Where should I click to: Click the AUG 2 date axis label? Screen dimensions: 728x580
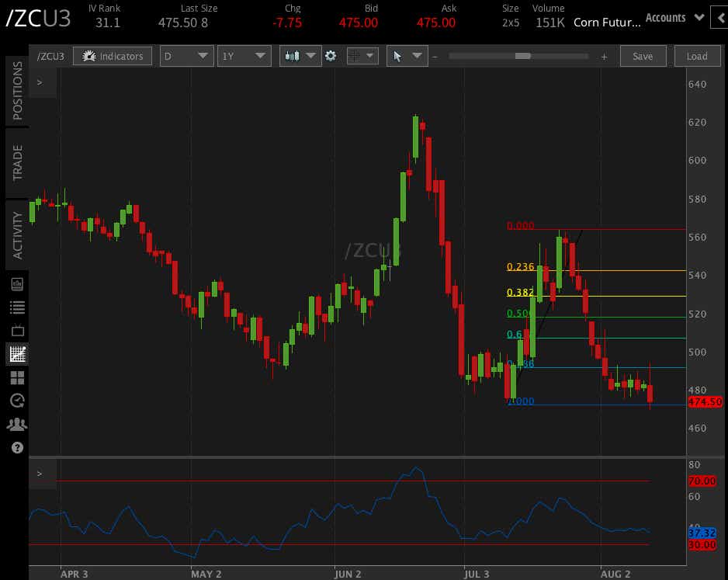coord(615,574)
